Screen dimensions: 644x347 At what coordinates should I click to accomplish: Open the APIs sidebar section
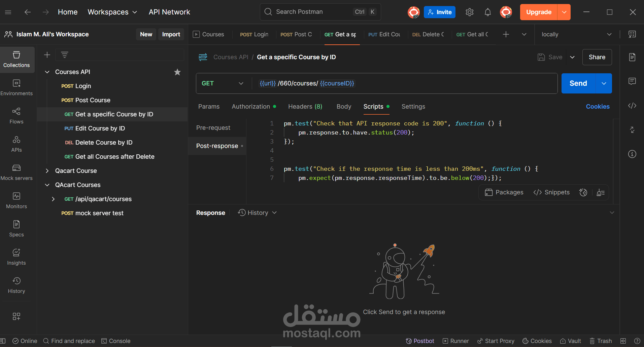16,144
